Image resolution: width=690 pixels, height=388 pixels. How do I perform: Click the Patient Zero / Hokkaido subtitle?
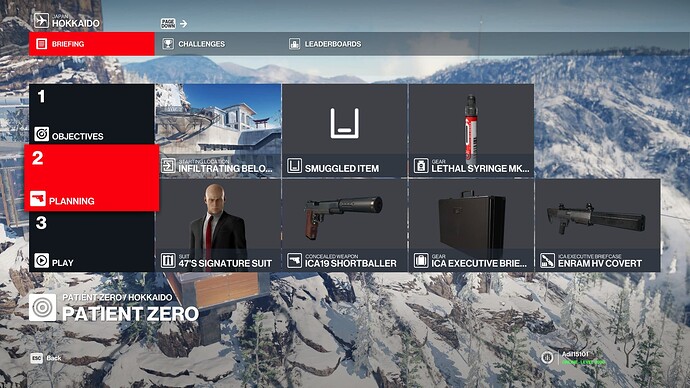117,297
